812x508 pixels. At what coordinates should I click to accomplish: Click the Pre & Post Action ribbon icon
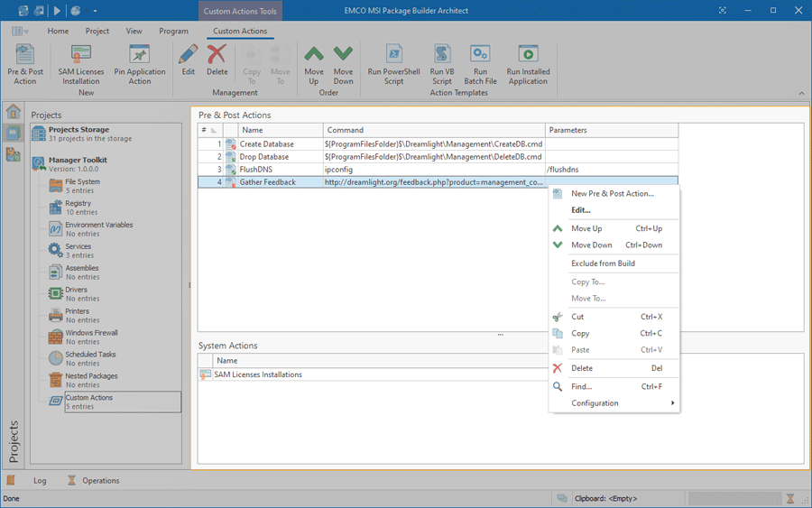[x=25, y=64]
